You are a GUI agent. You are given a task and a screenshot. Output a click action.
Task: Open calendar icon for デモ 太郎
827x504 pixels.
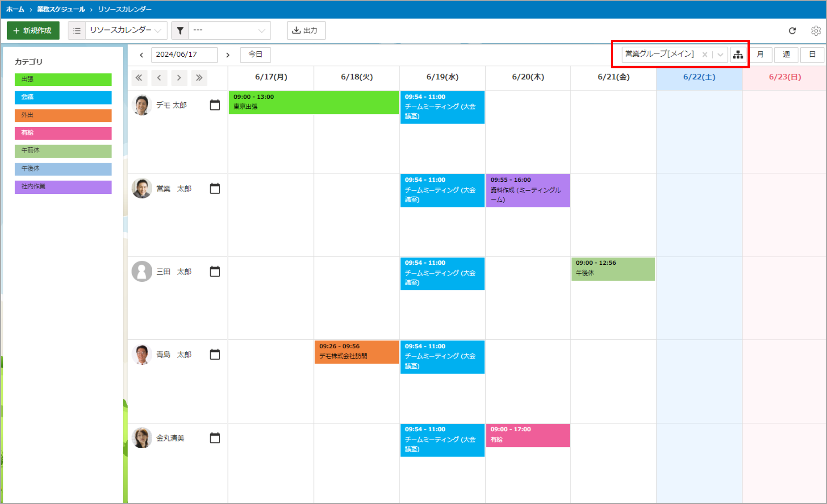(215, 105)
